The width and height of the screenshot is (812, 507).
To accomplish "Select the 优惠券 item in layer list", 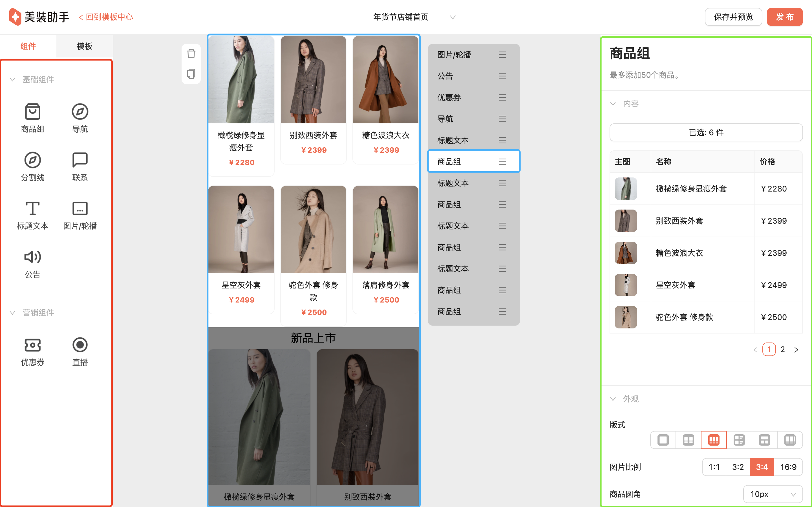I will click(x=449, y=97).
